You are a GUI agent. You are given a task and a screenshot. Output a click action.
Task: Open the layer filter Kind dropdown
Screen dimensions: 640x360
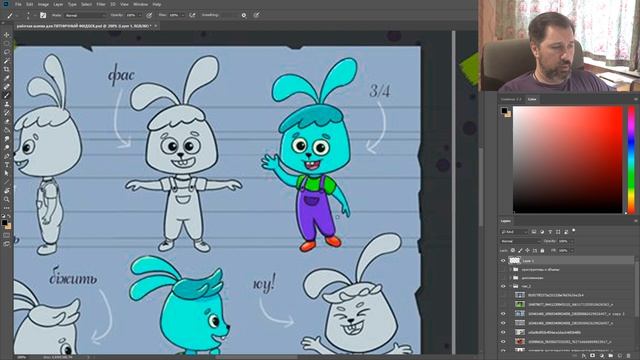pyautogui.click(x=514, y=232)
